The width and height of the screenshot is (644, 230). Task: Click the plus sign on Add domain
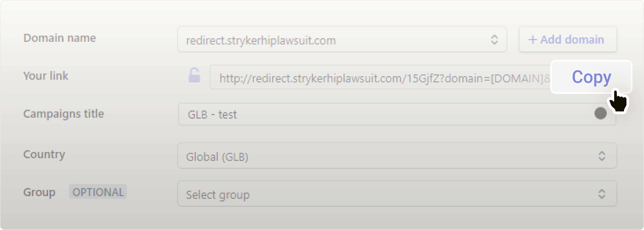pyautogui.click(x=532, y=40)
